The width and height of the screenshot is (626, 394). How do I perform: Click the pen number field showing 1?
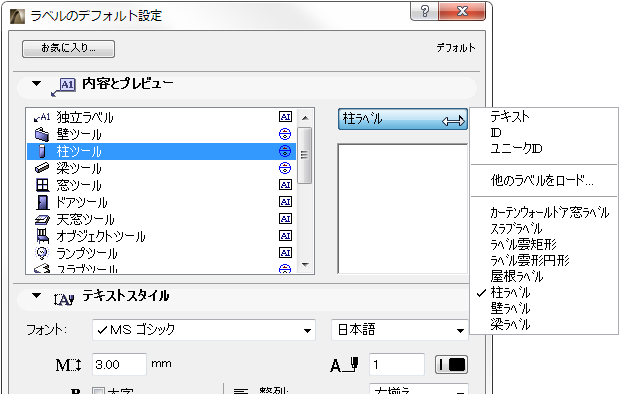click(x=396, y=364)
